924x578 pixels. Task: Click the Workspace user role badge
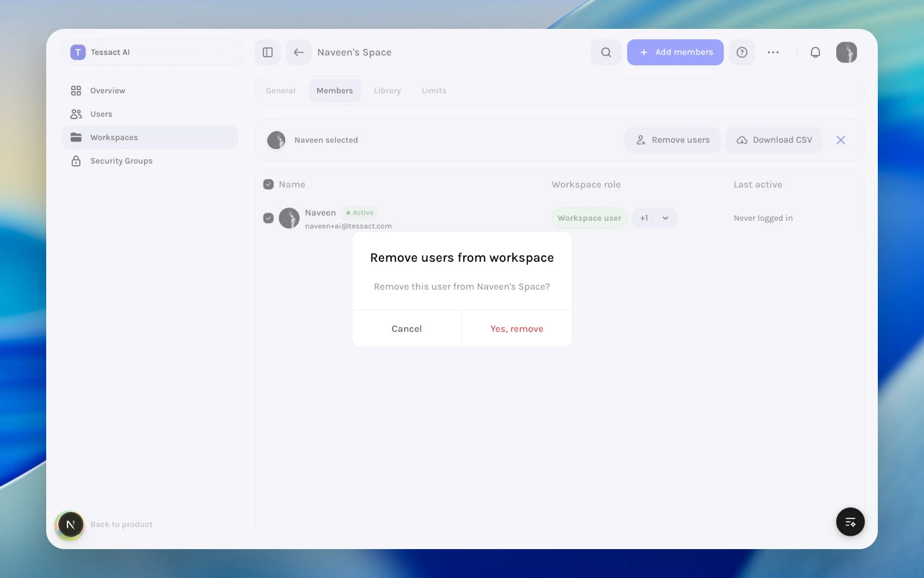pyautogui.click(x=589, y=218)
